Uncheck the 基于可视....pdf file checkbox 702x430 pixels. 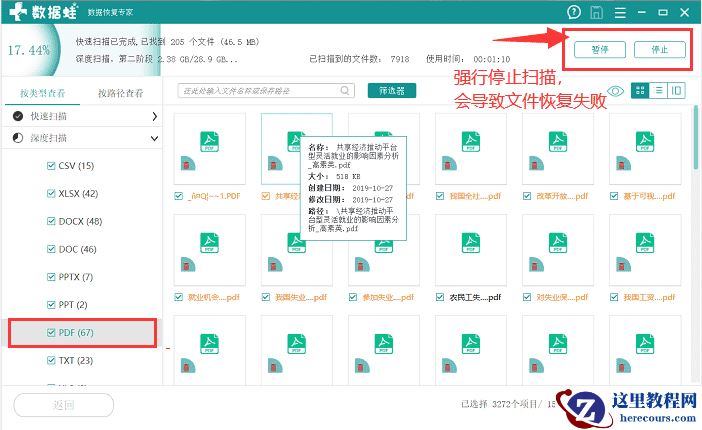click(x=614, y=196)
